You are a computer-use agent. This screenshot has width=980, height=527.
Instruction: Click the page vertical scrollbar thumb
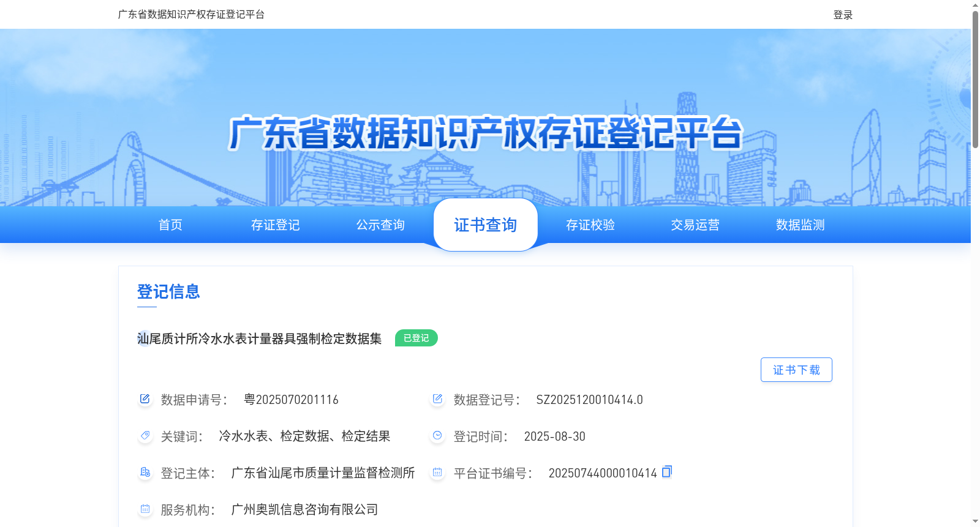click(x=975, y=80)
